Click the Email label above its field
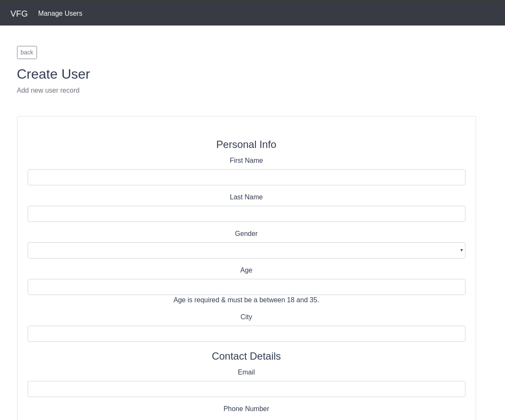Viewport: 505px width, 420px height. point(246,372)
